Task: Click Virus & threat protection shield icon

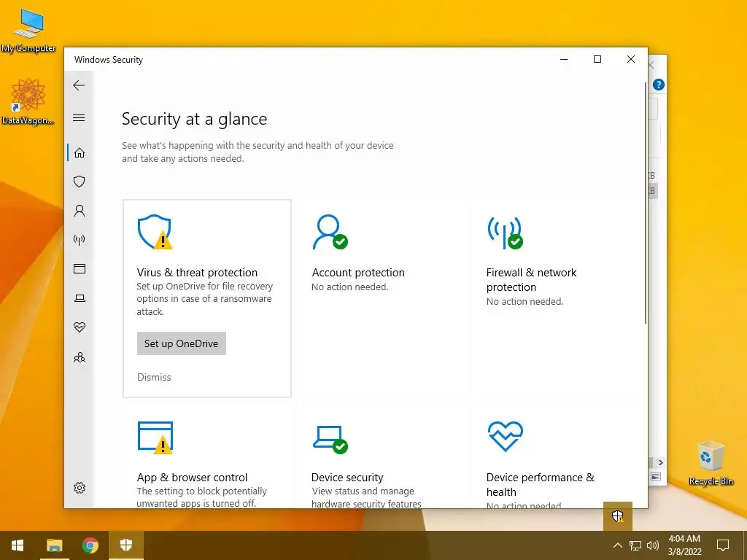Action: [x=155, y=232]
